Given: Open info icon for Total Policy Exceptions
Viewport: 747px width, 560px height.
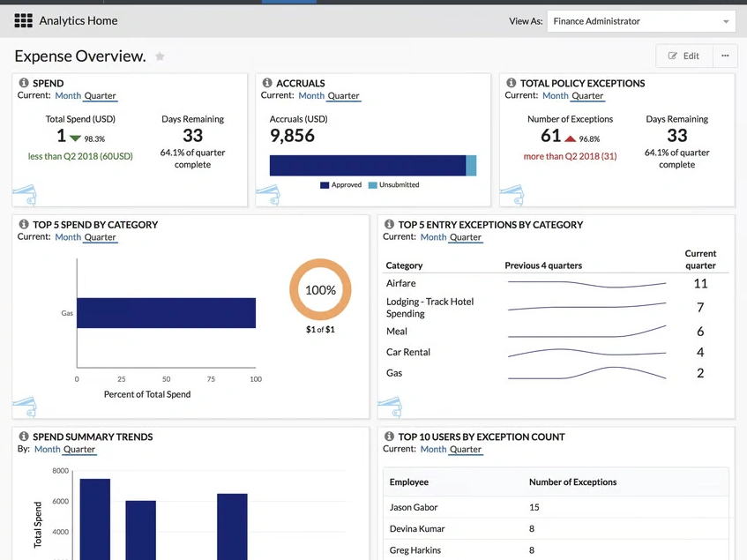Looking at the screenshot, I should (512, 83).
